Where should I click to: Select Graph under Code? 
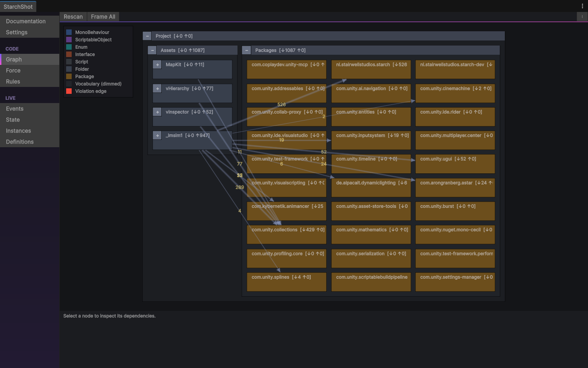(x=29, y=59)
